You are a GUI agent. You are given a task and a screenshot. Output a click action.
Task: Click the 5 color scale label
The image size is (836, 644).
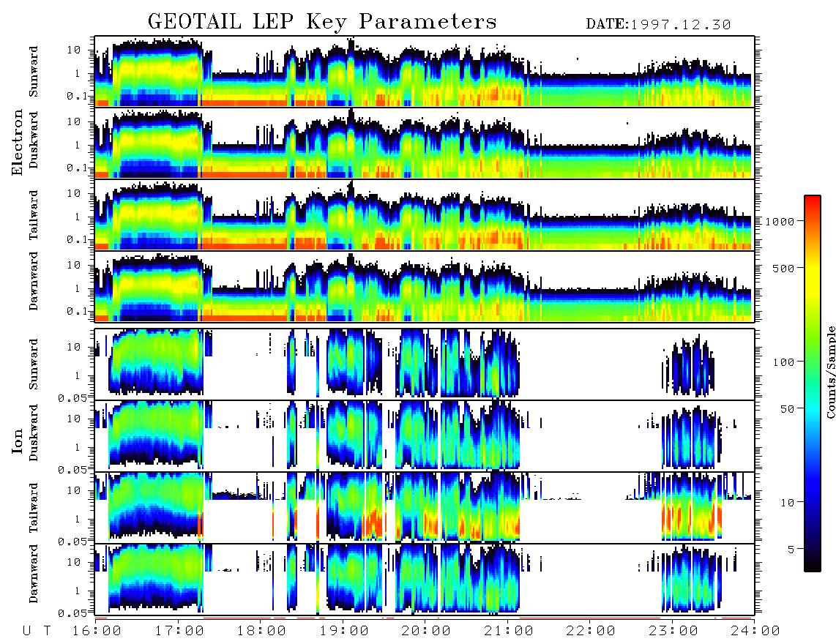790,549
